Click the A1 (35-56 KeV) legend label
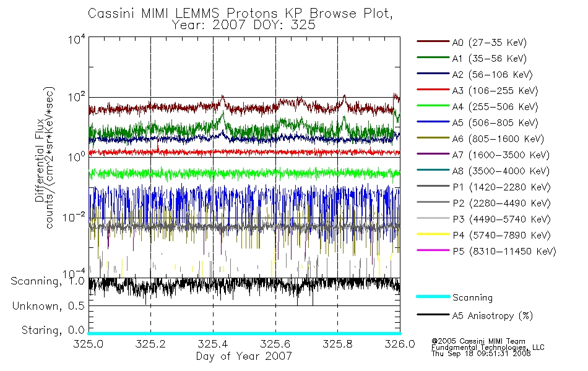This screenshot has height=371, width=588. coord(490,59)
